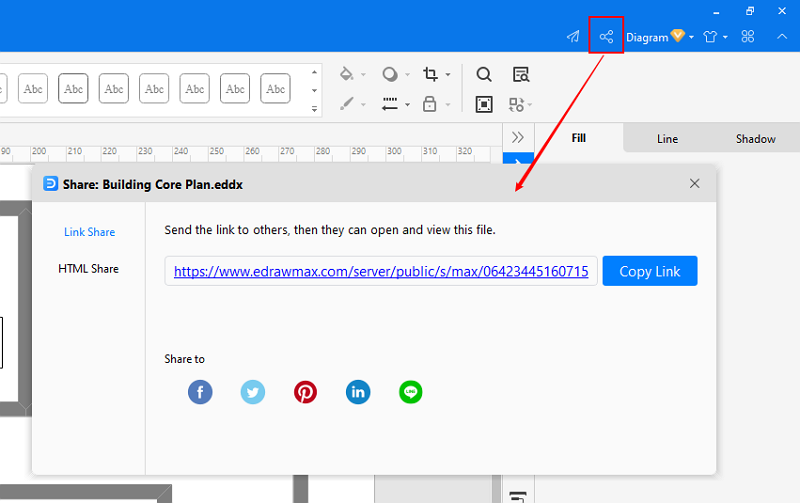The height and width of the screenshot is (503, 800).
Task: Click the Publish paper-plane icon
Action: [573, 36]
